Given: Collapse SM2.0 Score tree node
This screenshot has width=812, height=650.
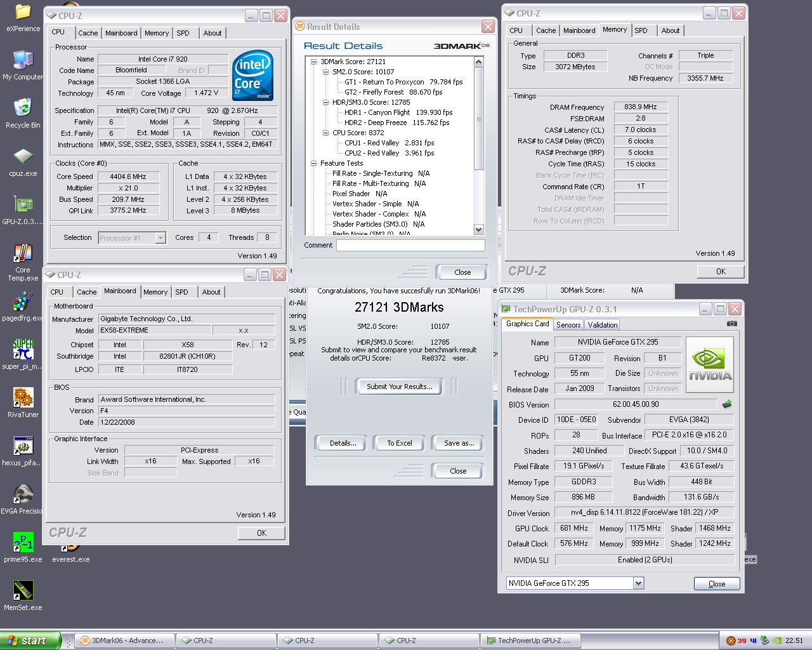Looking at the screenshot, I should click(x=325, y=72).
